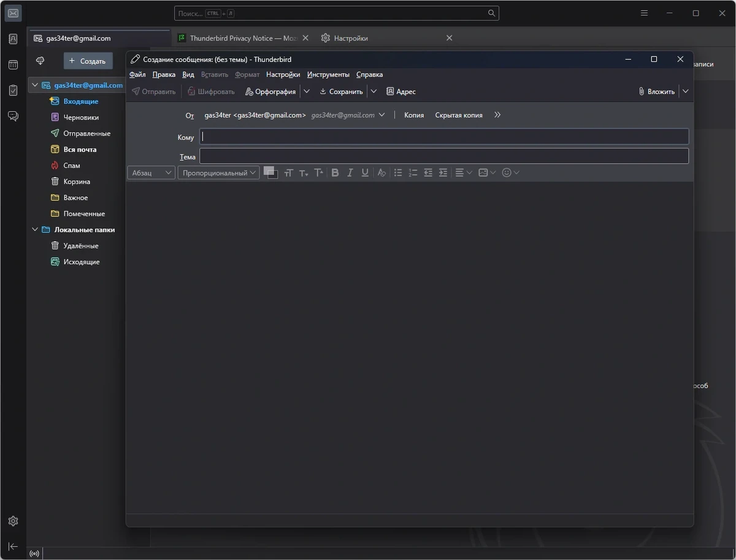Open the settings gear in left sidebar
This screenshot has height=560, width=736.
13,521
